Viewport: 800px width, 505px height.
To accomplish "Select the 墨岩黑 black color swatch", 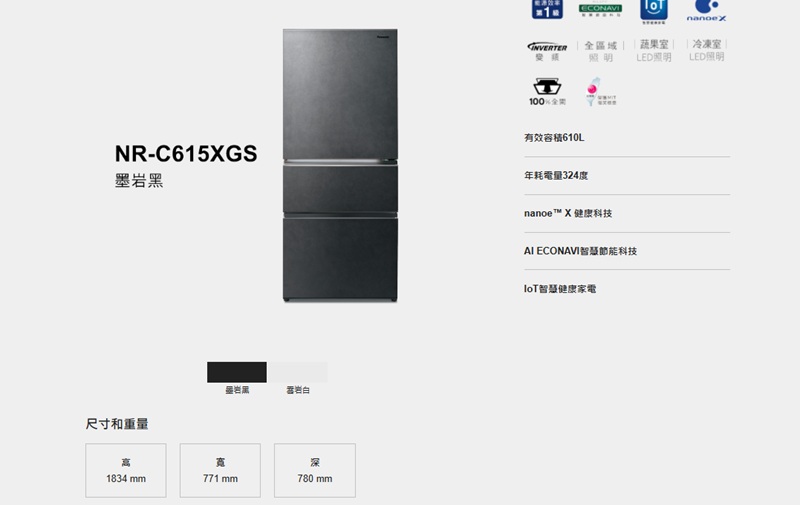I will click(237, 372).
